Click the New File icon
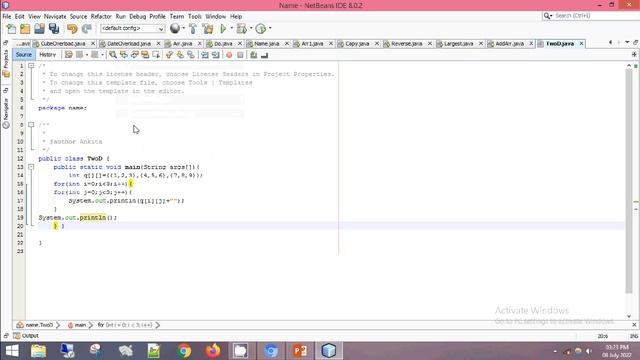This screenshot has width=640, height=360. pos(11,28)
